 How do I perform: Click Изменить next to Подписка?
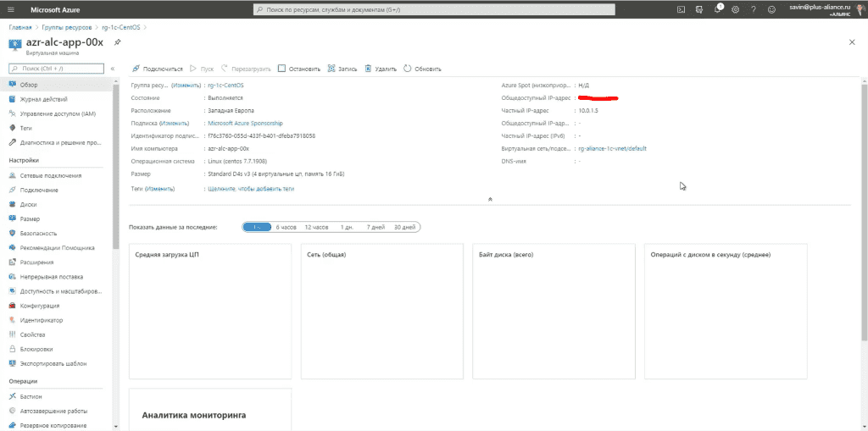(174, 124)
